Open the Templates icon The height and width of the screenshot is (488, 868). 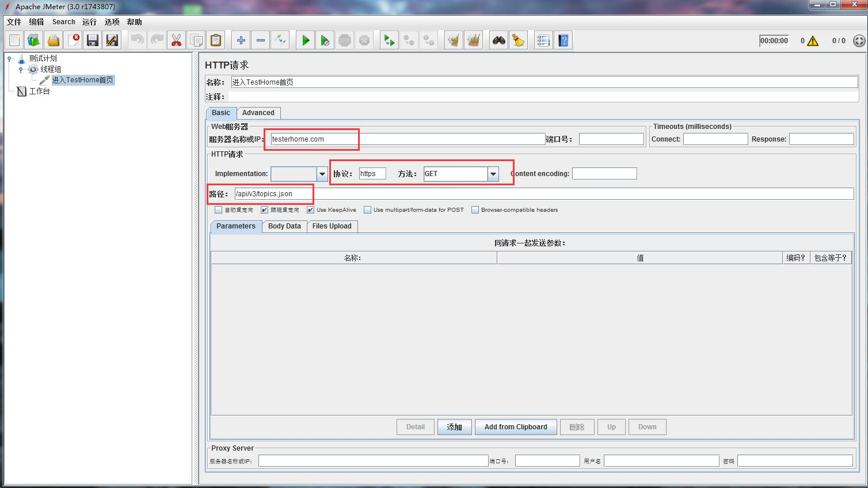click(34, 40)
